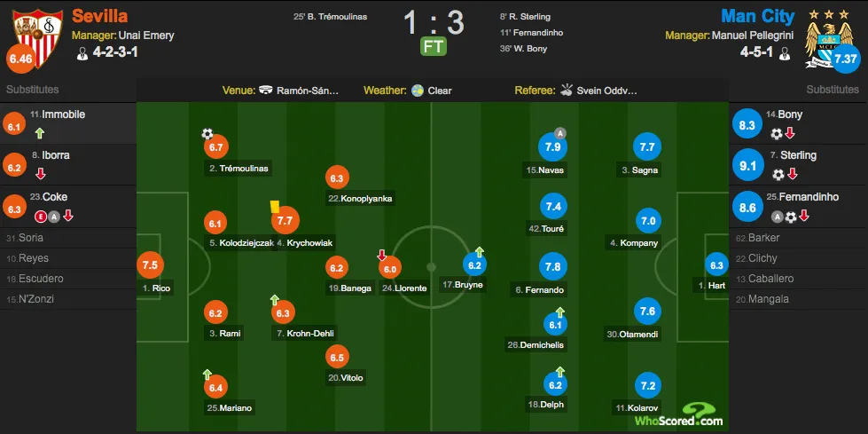This screenshot has height=434, width=868.
Task: Click the whistle icon next to Referee
Action: pos(567,90)
